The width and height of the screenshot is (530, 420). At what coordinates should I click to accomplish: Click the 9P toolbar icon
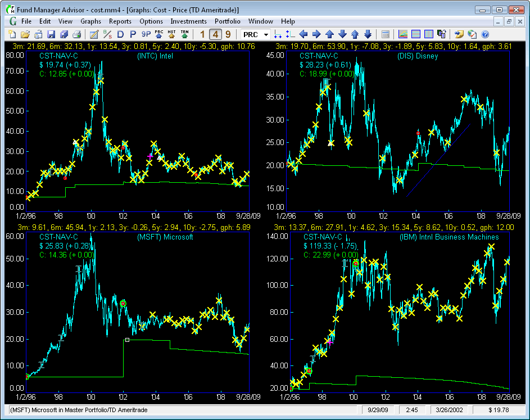pos(146,34)
